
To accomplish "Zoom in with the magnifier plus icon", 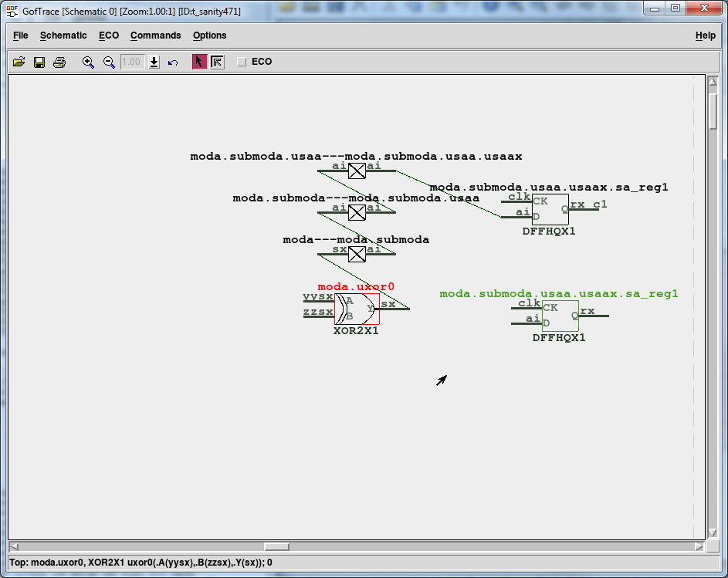I will 88,62.
